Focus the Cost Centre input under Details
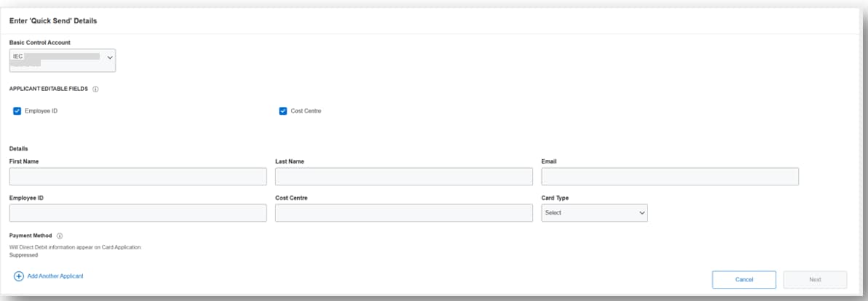Image resolution: width=868 pixels, height=301 pixels. tap(404, 213)
